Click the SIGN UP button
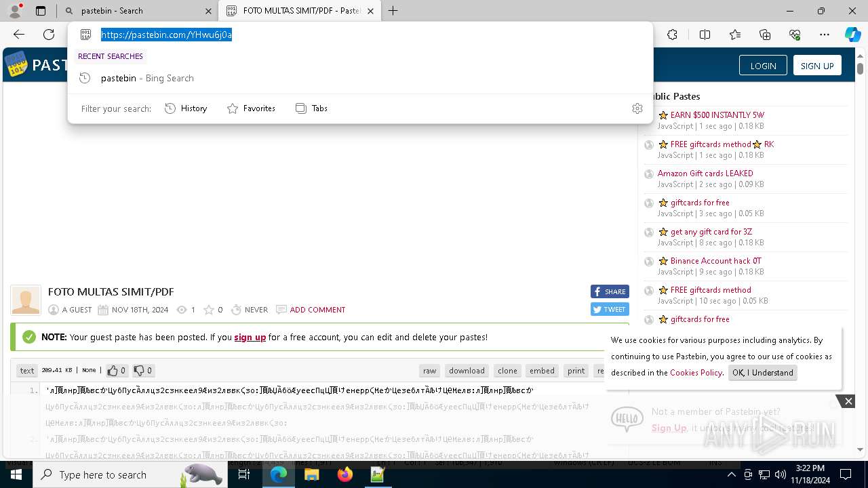Viewport: 868px width, 488px height. point(817,66)
